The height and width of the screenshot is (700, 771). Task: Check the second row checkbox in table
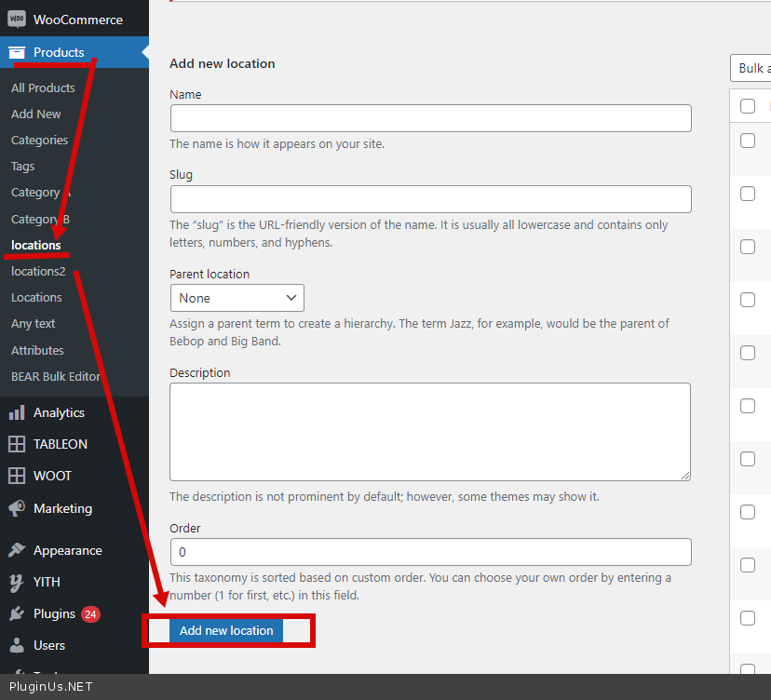pos(748,194)
